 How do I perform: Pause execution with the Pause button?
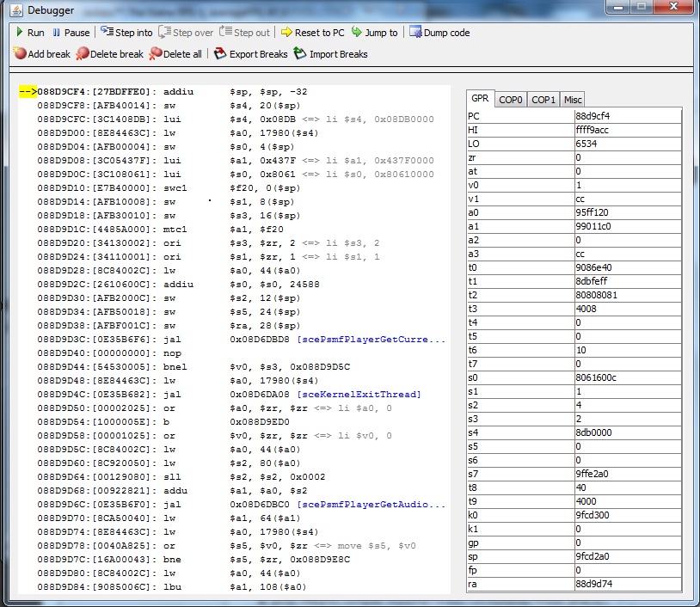pos(70,33)
